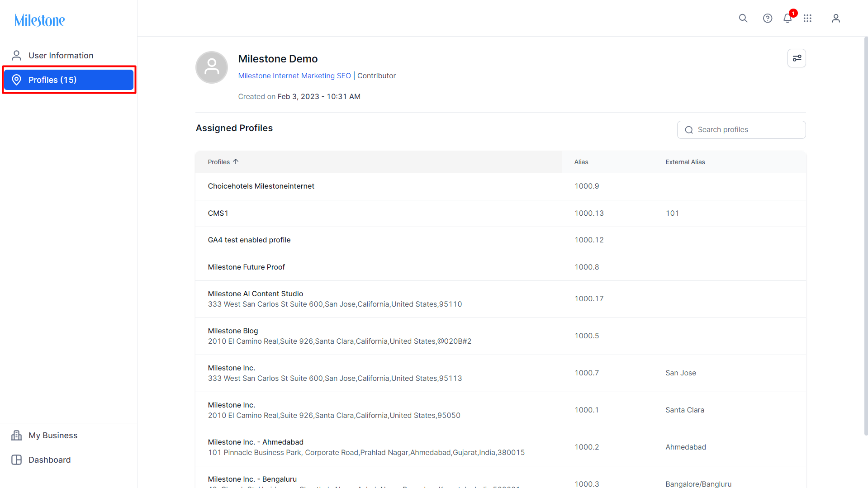
Task: Click the page vertical scrollbar
Action: [866, 235]
